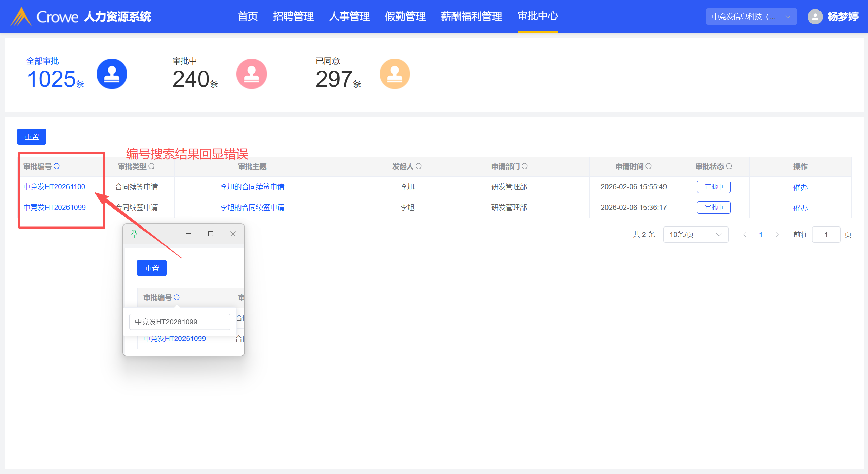This screenshot has height=474, width=868.
Task: Open the 人事管理 menu
Action: point(349,16)
